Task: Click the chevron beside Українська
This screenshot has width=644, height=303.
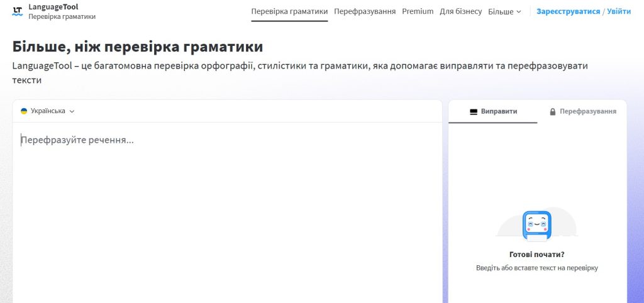Action: 72,111
